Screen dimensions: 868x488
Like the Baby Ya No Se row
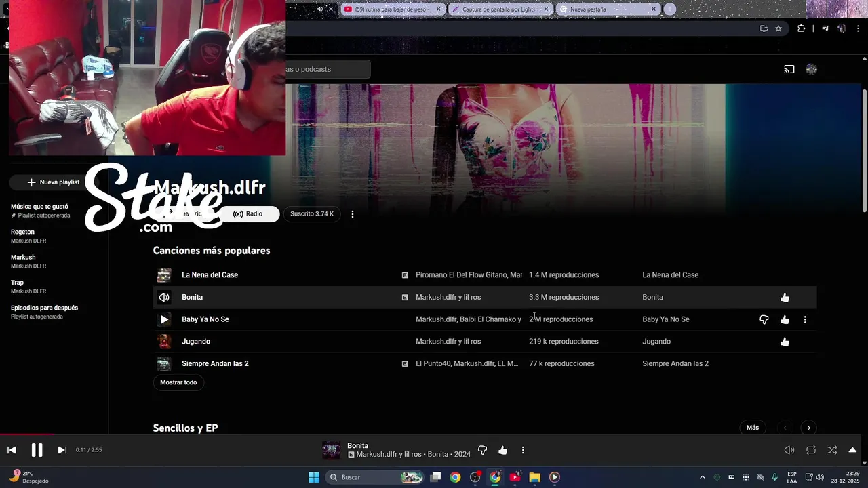pos(785,319)
